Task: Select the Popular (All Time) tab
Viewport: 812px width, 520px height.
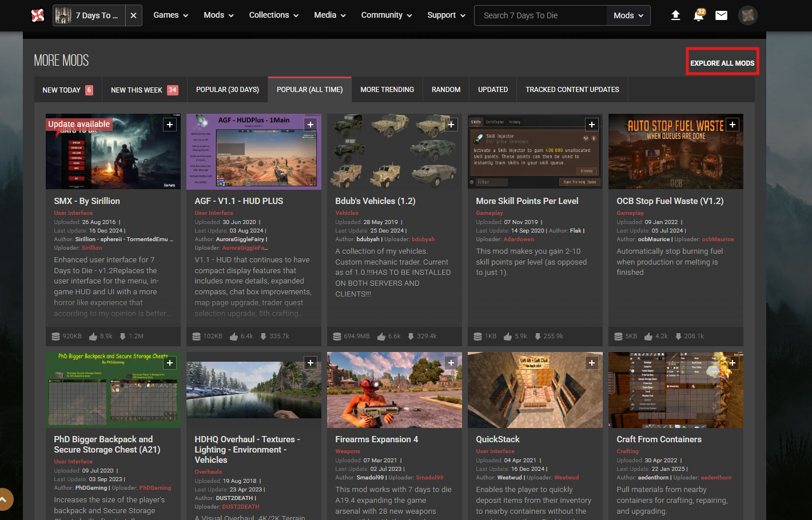Action: [310, 90]
